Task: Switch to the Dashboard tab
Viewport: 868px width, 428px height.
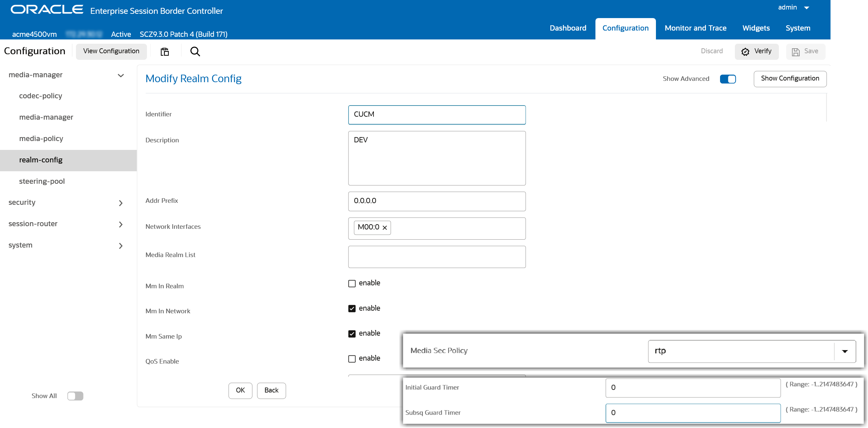Action: 568,28
